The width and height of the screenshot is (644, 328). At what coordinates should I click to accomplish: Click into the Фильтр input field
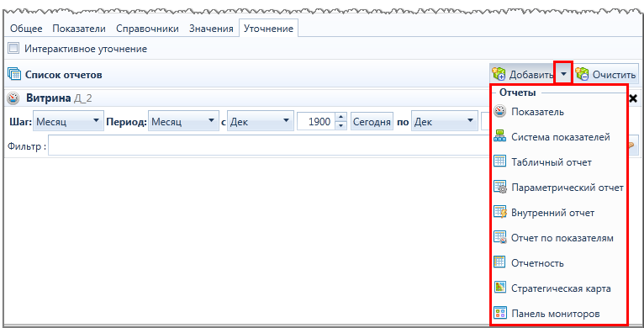(267, 145)
